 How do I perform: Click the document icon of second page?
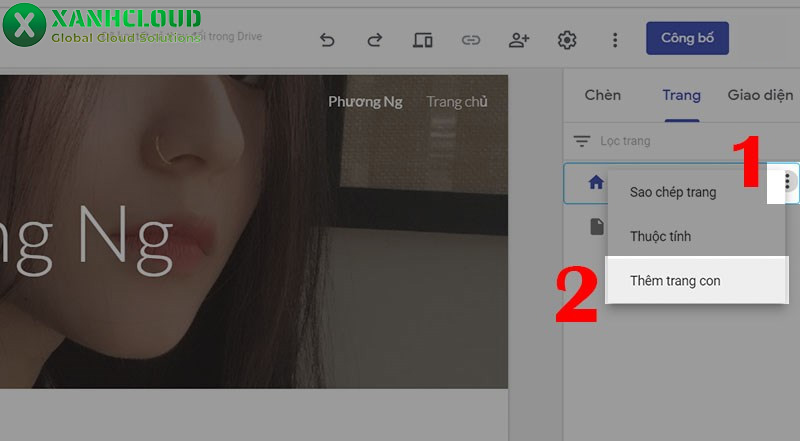597,227
